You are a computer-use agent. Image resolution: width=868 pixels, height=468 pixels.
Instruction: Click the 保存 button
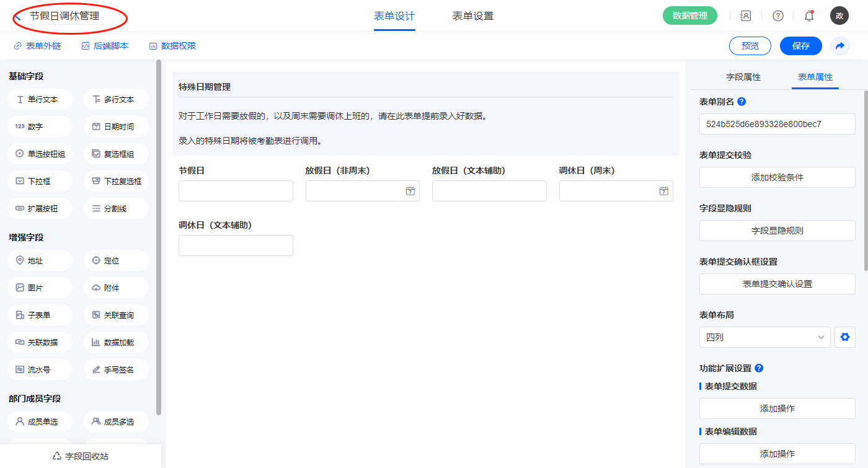click(800, 46)
